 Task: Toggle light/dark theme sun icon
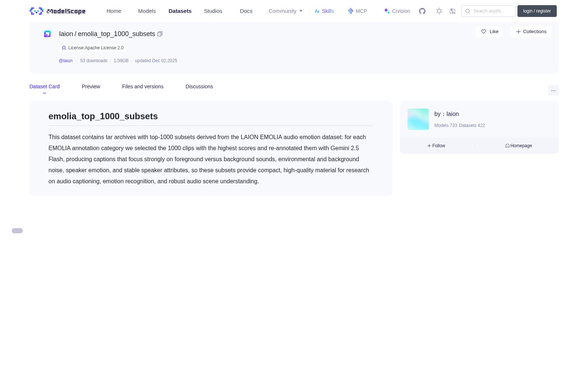coord(439,11)
